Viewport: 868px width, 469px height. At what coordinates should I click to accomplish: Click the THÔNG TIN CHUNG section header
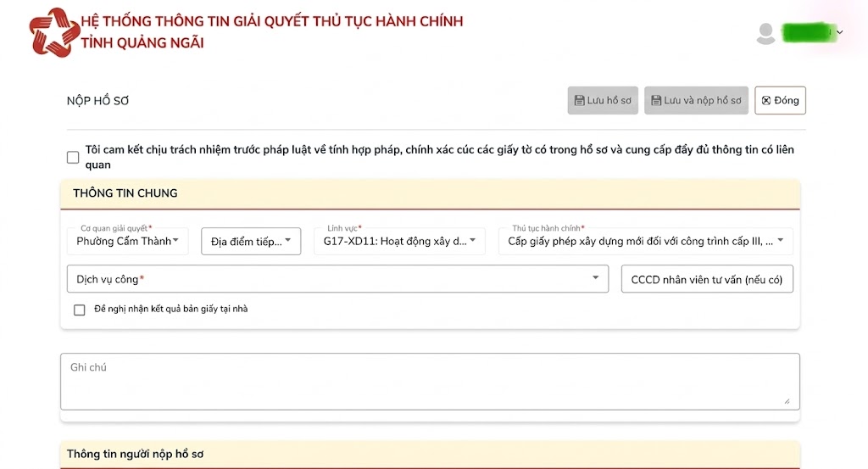[x=125, y=193]
